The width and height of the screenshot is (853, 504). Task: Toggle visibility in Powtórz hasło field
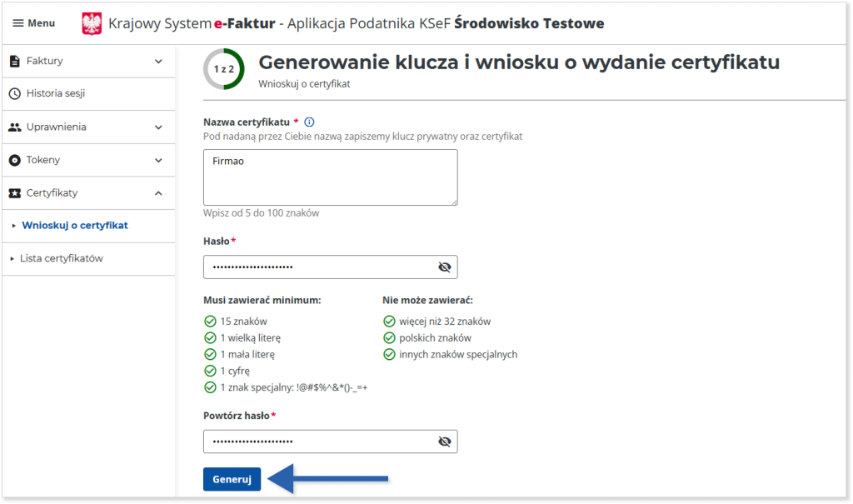coord(444,442)
